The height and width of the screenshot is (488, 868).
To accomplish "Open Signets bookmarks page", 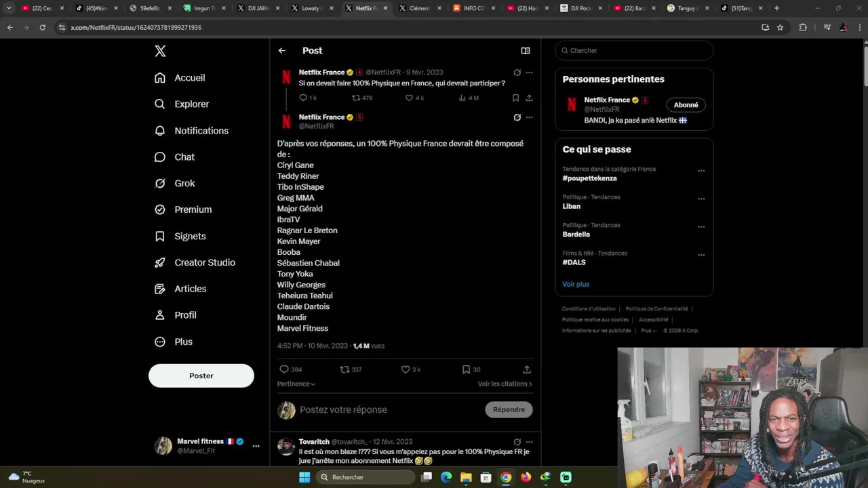I will pos(180,236).
